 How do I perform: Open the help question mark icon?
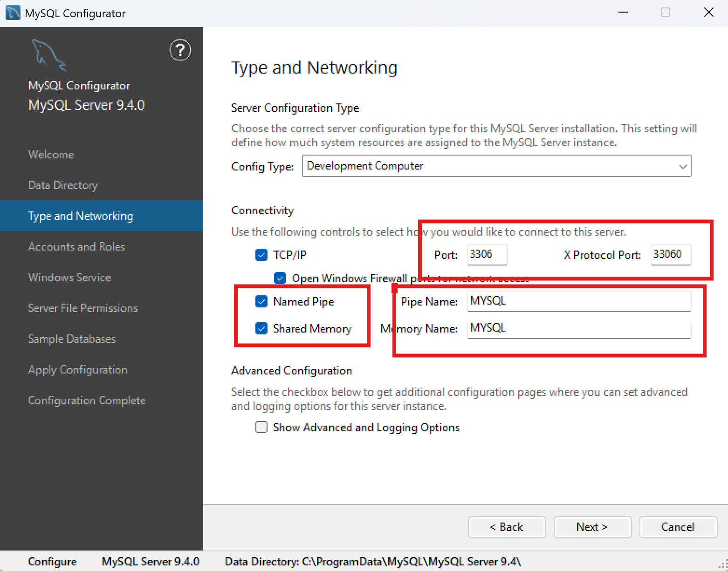(180, 50)
